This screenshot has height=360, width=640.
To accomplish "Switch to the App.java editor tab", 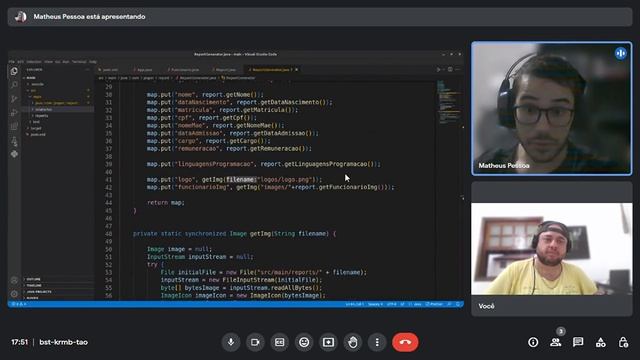I will pyautogui.click(x=143, y=70).
